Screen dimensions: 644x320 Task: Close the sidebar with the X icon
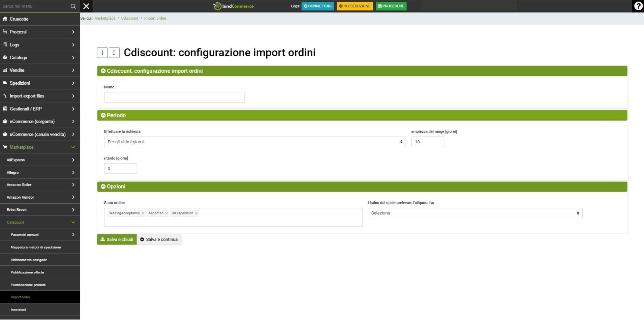pos(86,6)
